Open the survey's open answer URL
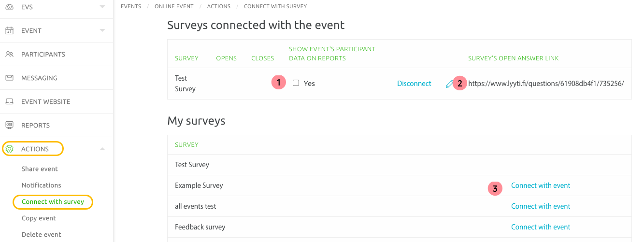Image resolution: width=644 pixels, height=242 pixels. (546, 84)
